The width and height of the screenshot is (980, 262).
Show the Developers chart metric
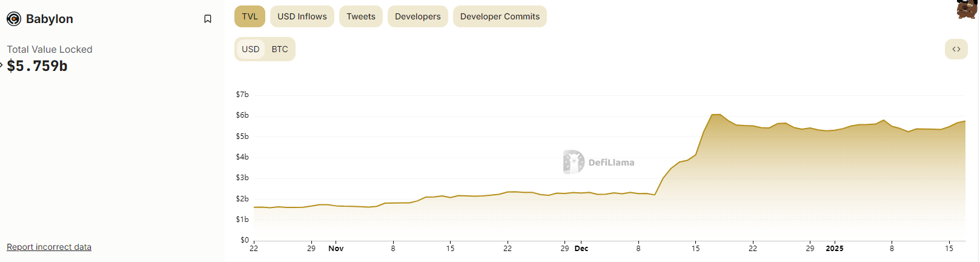click(417, 16)
